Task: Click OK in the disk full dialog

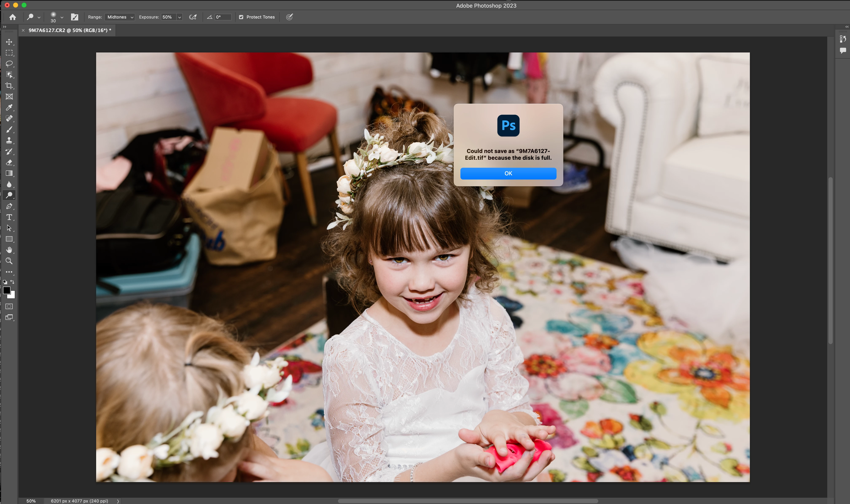Action: (x=508, y=173)
